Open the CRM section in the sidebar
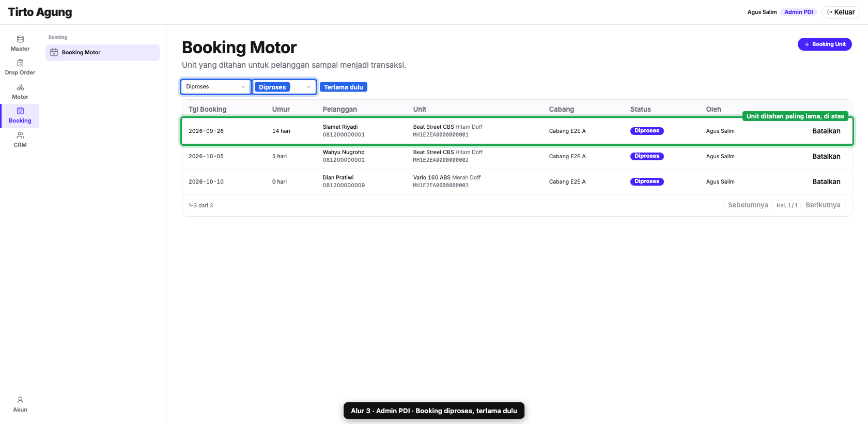The height and width of the screenshot is (424, 868). 20,140
